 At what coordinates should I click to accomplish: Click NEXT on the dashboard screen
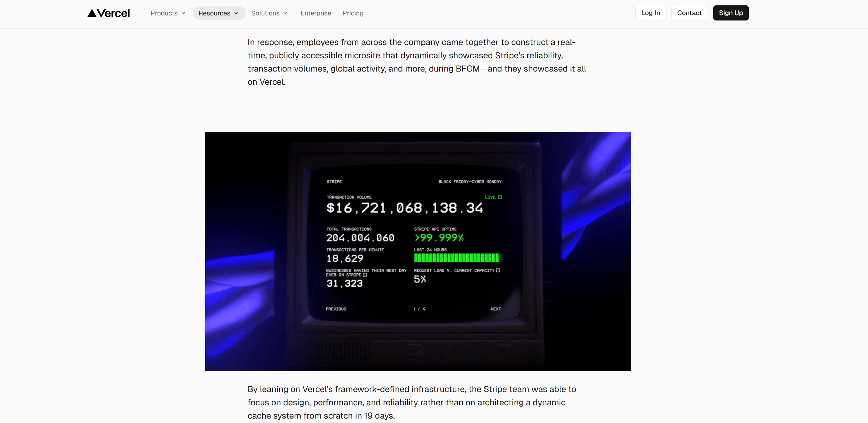pyautogui.click(x=496, y=309)
